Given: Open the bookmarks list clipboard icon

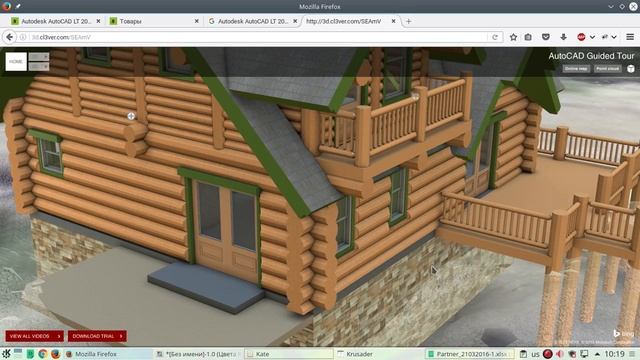Looking at the screenshot, I should (528, 37).
